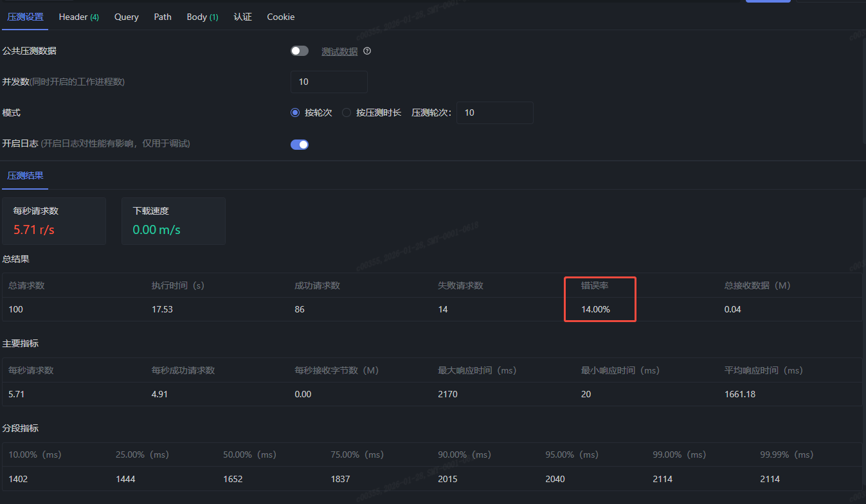Image resolution: width=866 pixels, height=504 pixels.
Task: Click the 失败请求数 column header
Action: [x=460, y=285]
